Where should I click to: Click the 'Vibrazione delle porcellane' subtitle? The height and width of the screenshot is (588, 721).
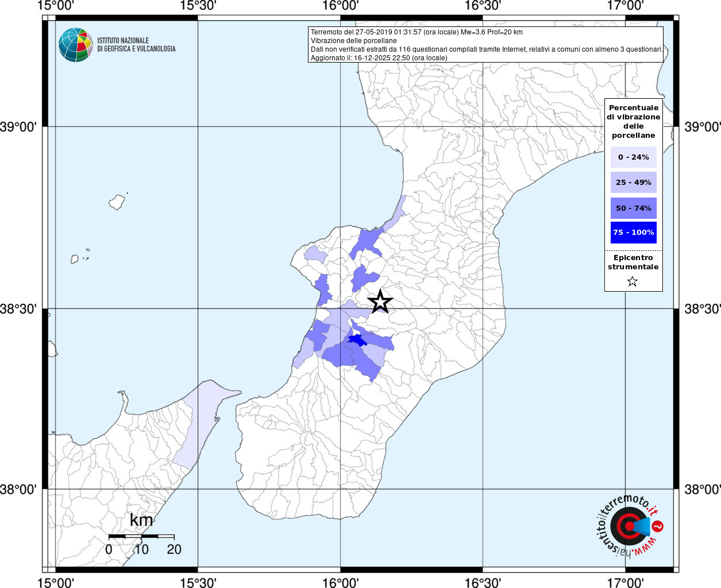pyautogui.click(x=354, y=41)
